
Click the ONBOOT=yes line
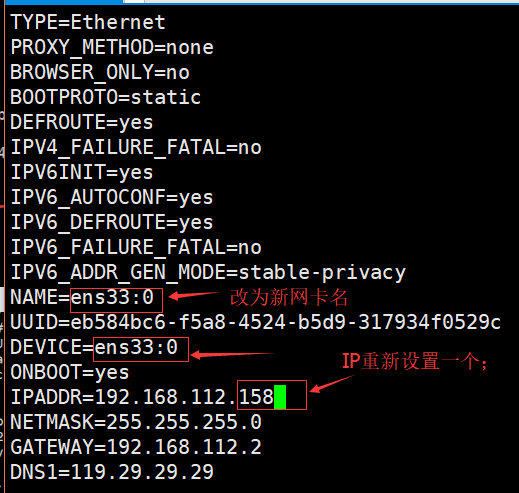point(70,372)
